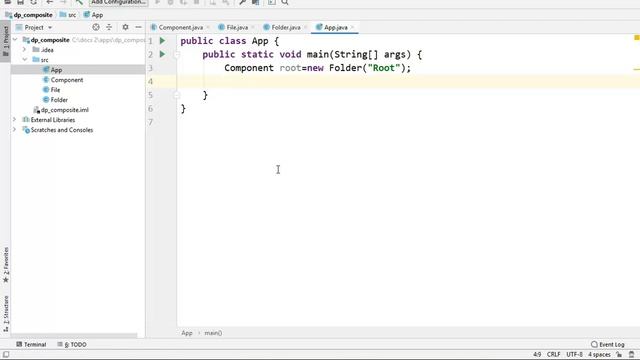Expand the .idea folder
The image size is (640, 360).
tap(24, 49)
